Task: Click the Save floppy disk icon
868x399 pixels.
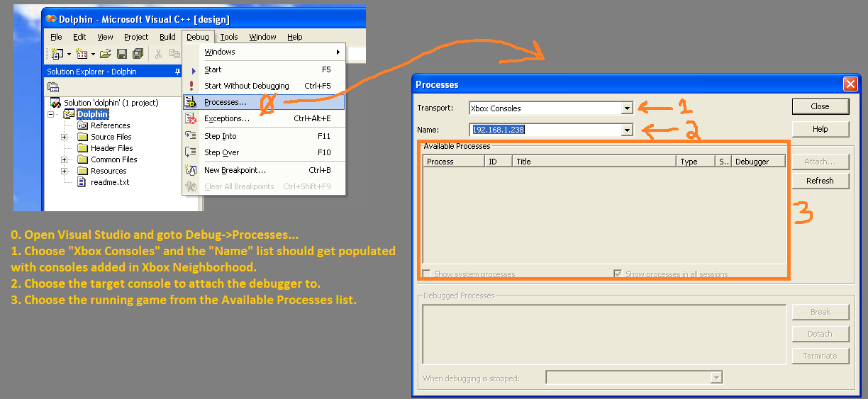Action: coord(122,54)
